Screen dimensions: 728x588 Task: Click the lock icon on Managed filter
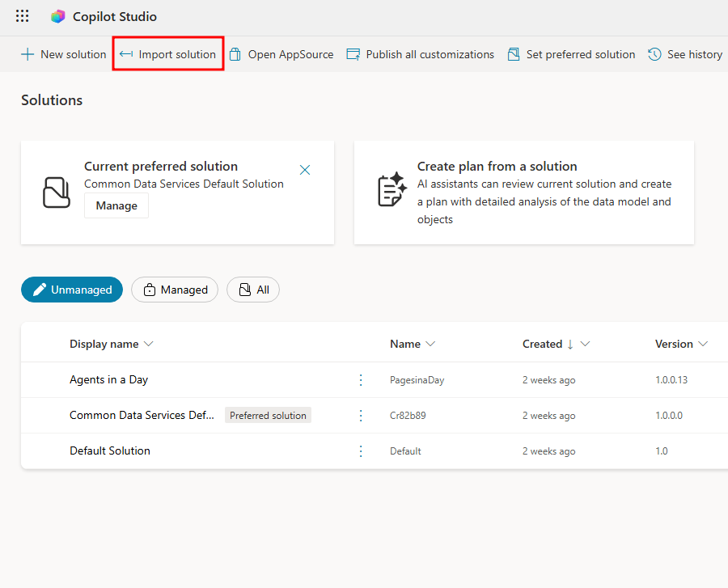point(150,290)
